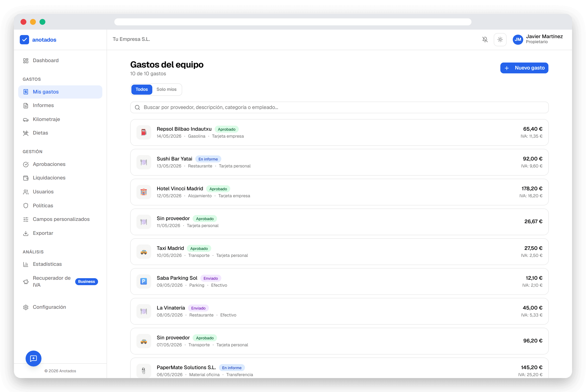The width and height of the screenshot is (586, 392).
Task: Open the Sushi Bar Yatai expense
Action: 339,162
